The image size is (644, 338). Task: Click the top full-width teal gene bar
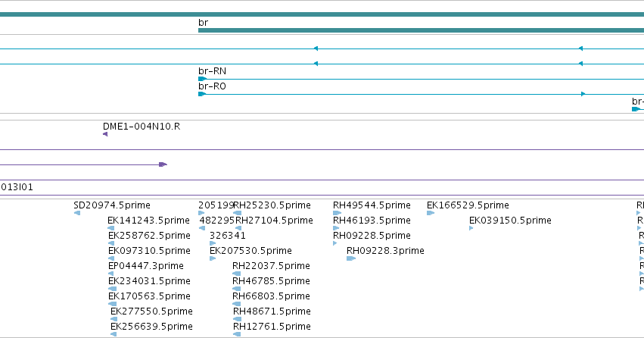pyautogui.click(x=322, y=14)
